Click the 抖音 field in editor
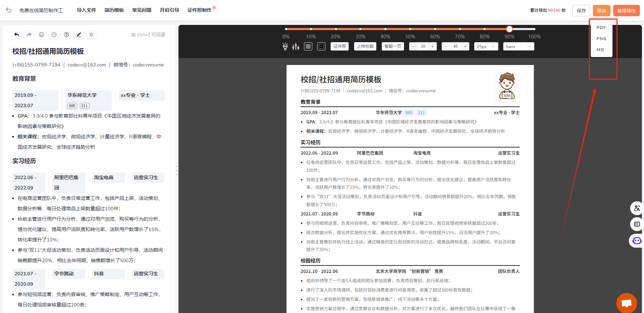This screenshot has height=313, width=644. point(108,274)
